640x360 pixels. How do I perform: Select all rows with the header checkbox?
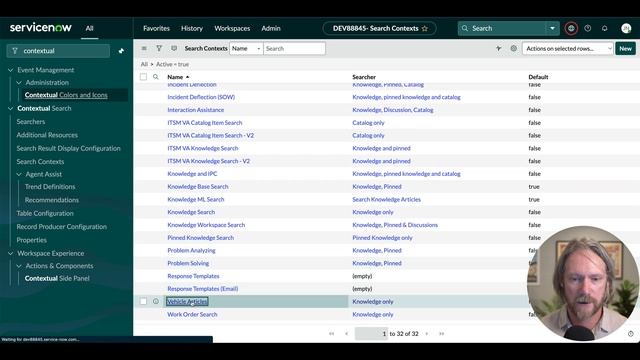[x=143, y=77]
